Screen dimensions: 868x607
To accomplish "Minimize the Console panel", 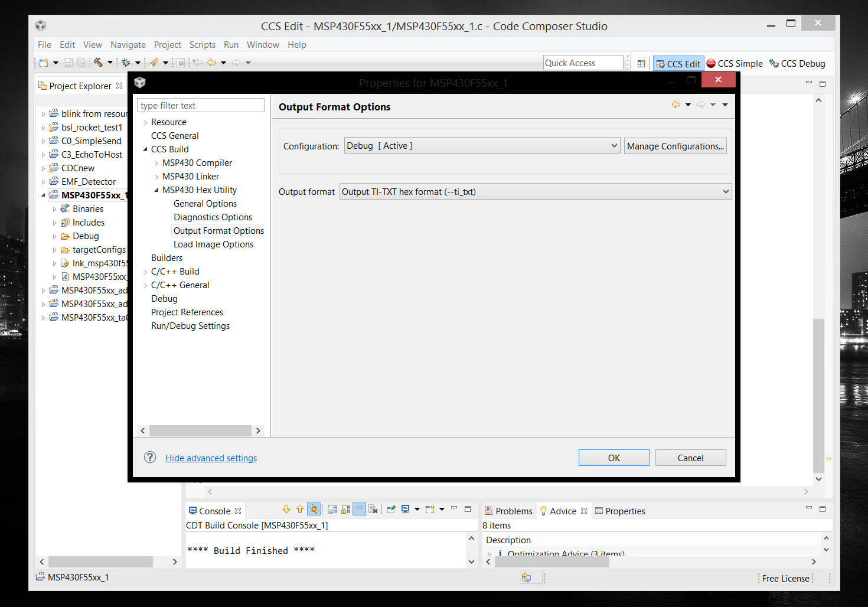I will coord(454,508).
